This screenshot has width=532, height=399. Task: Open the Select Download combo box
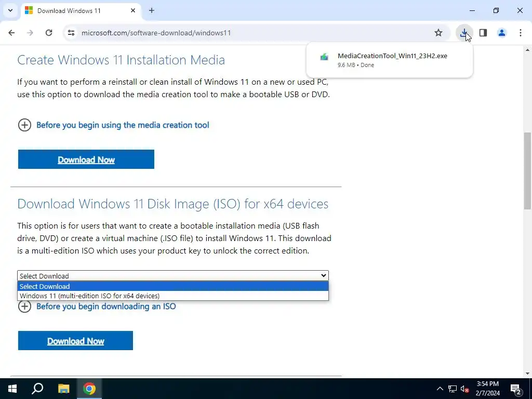tap(173, 275)
